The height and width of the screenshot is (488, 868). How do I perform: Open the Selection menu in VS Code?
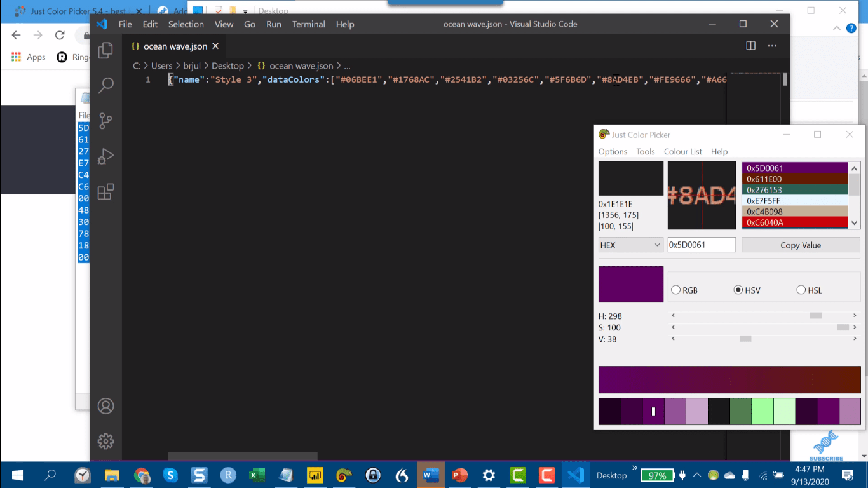point(186,24)
